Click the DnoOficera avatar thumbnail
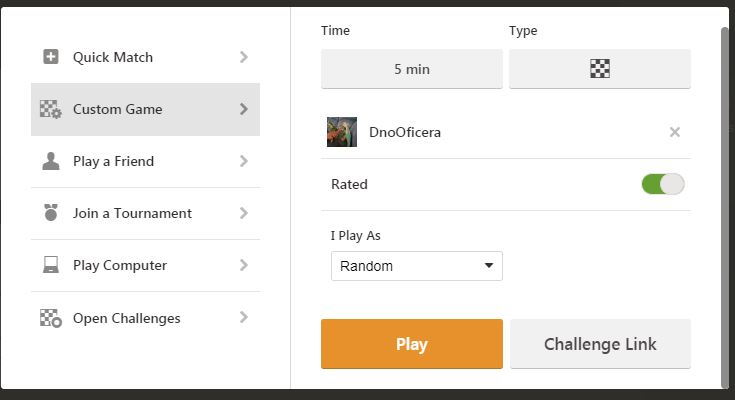The image size is (735, 400). pyautogui.click(x=342, y=132)
